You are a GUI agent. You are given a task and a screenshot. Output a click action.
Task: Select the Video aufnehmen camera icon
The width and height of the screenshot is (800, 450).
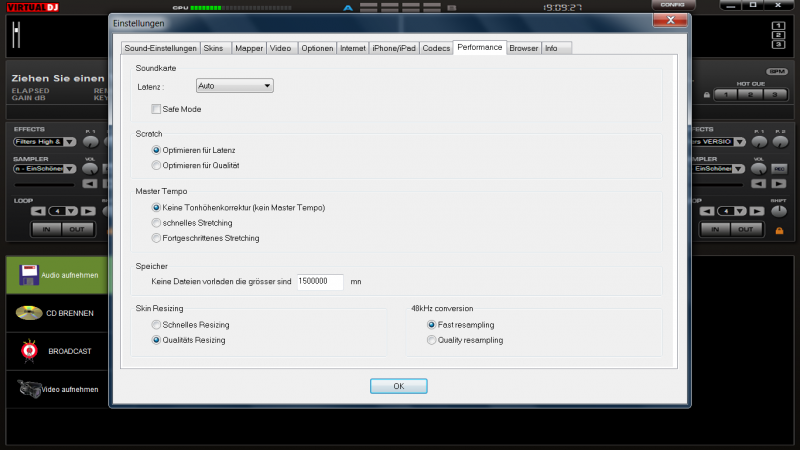click(29, 389)
